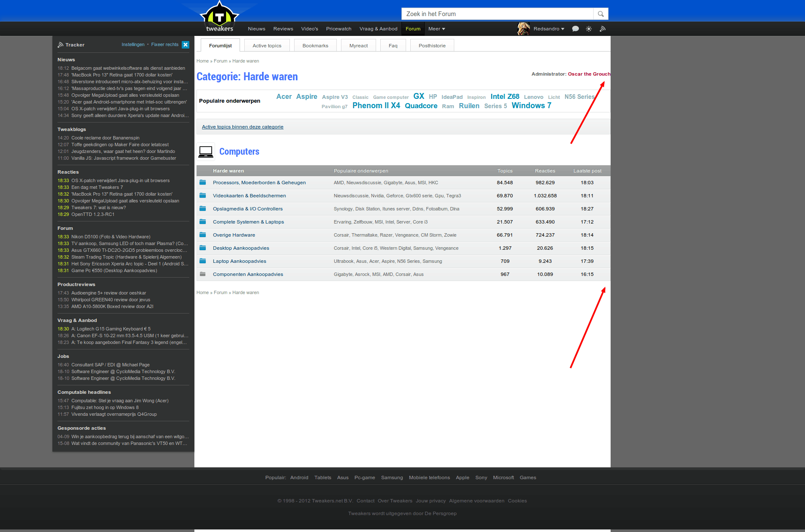This screenshot has height=532, width=805.
Task: Click folder icon for Complete Systemen & Laptops
Action: [203, 222]
